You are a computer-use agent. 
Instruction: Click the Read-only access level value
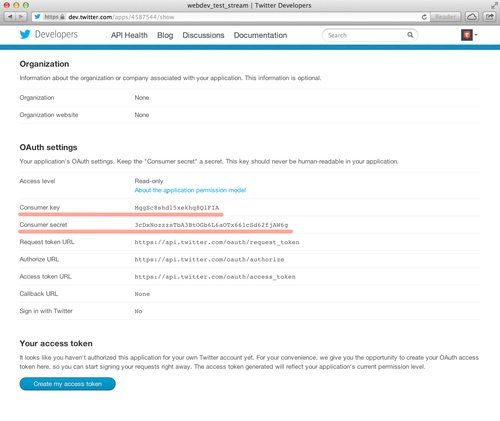pyautogui.click(x=149, y=181)
